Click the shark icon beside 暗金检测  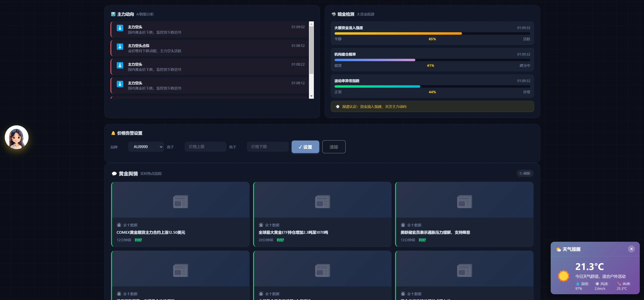coord(333,14)
